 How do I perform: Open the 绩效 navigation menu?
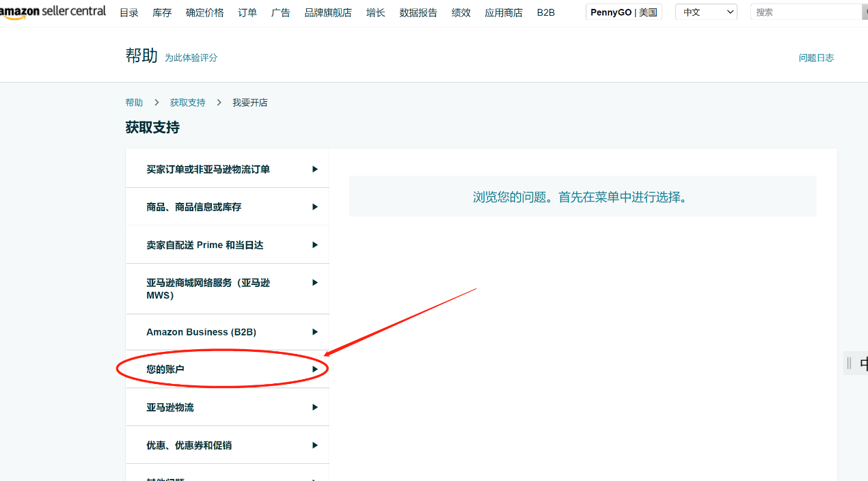pos(461,12)
